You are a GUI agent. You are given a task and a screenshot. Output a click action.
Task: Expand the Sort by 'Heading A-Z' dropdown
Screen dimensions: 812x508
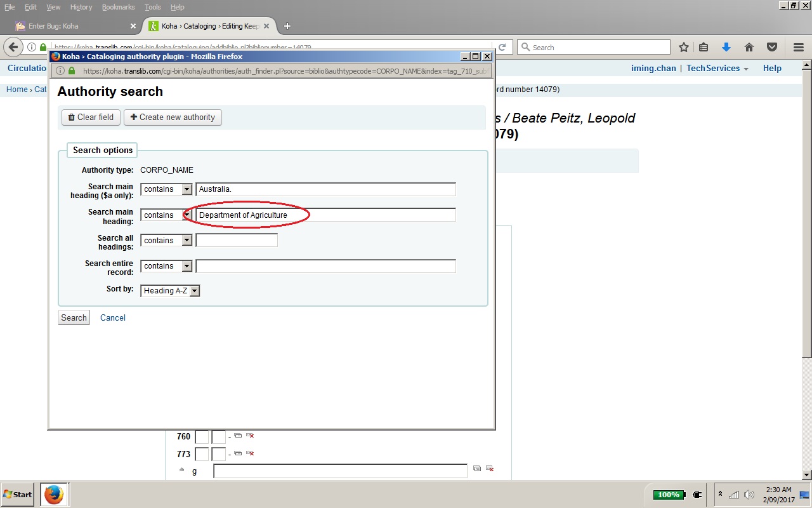click(170, 291)
